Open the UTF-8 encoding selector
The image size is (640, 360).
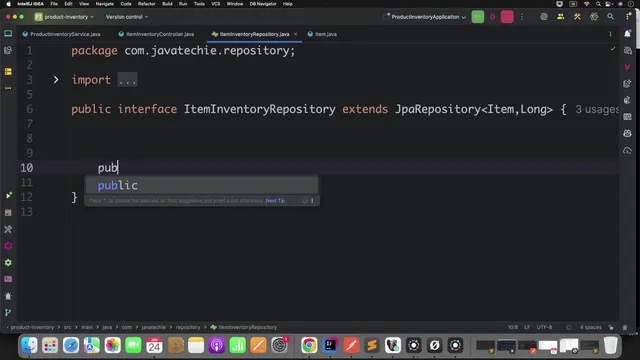tap(544, 327)
